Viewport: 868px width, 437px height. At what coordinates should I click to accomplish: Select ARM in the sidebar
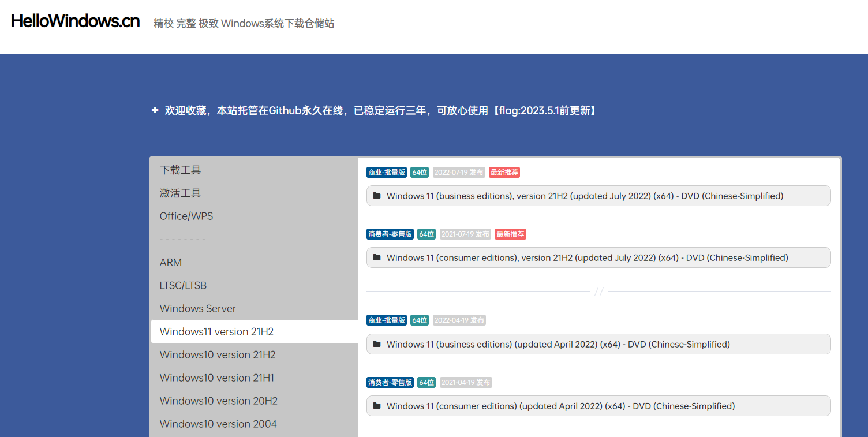[254, 262]
